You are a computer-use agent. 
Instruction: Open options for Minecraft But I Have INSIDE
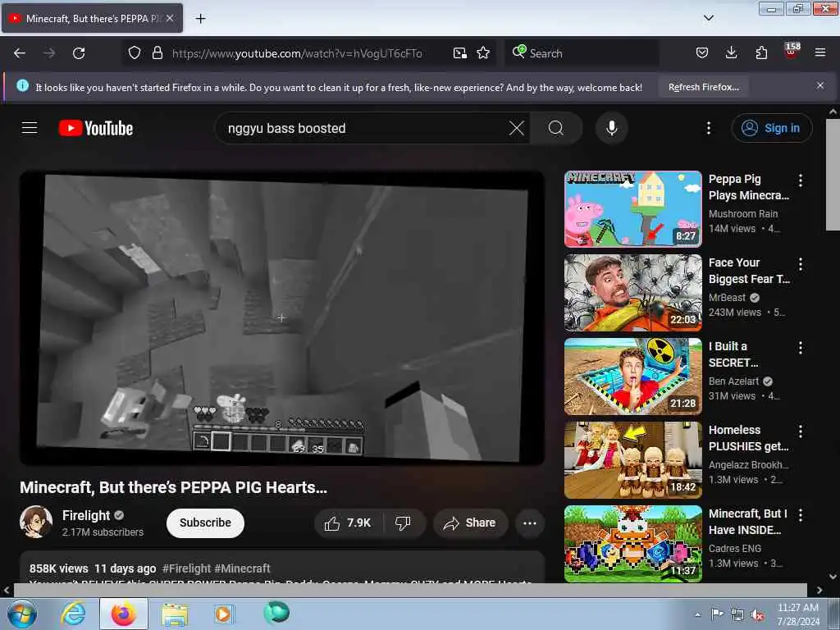point(801,515)
